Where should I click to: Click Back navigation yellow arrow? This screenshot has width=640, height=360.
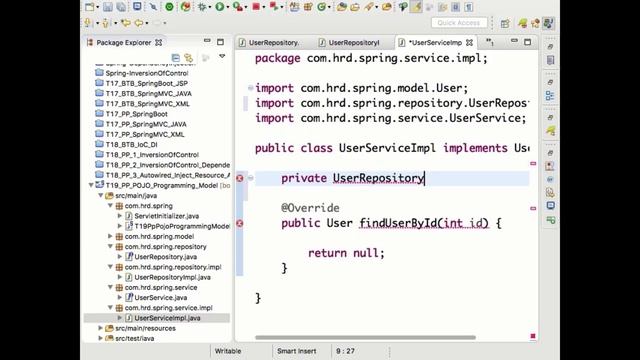139,23
